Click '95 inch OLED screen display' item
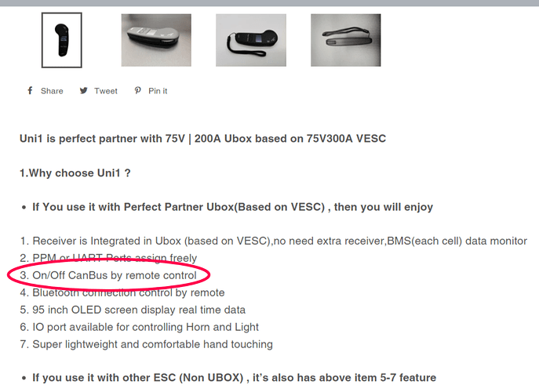Viewport: 539px width, 392px height. [x=133, y=310]
